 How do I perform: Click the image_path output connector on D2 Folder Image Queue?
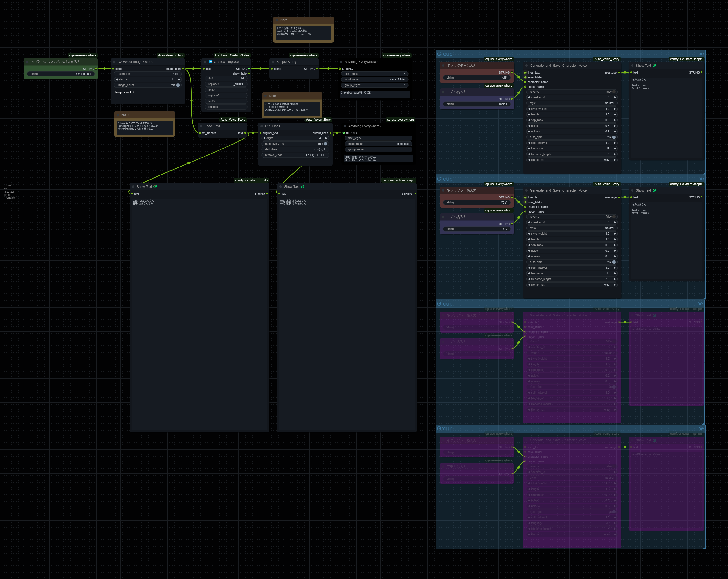[183, 69]
